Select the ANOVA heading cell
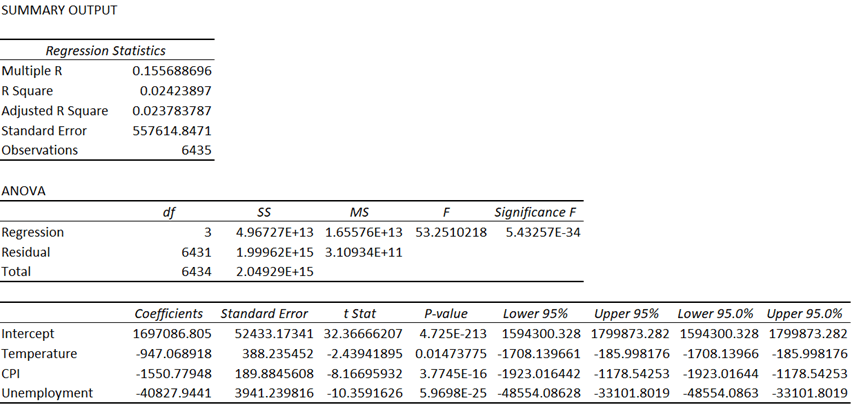The image size is (852, 405). (x=22, y=190)
